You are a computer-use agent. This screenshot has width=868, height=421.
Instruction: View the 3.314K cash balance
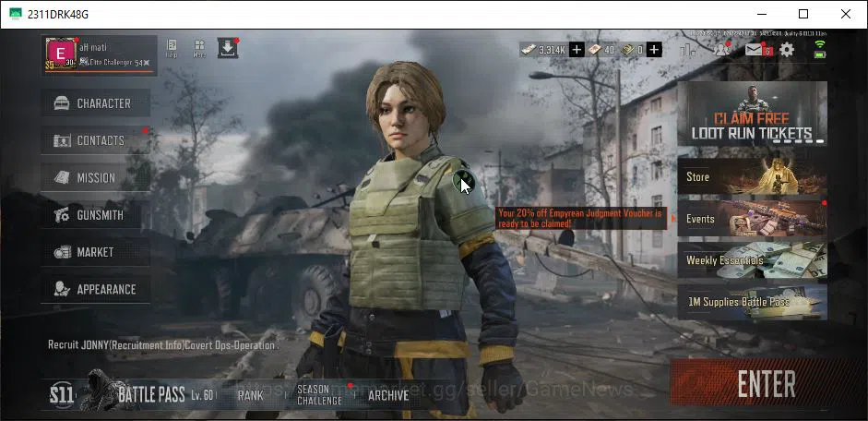coord(544,50)
